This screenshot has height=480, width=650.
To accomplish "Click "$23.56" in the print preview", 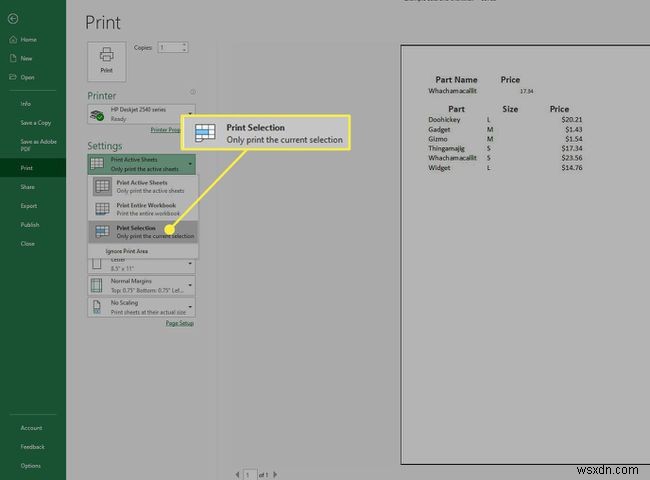I will [572, 158].
